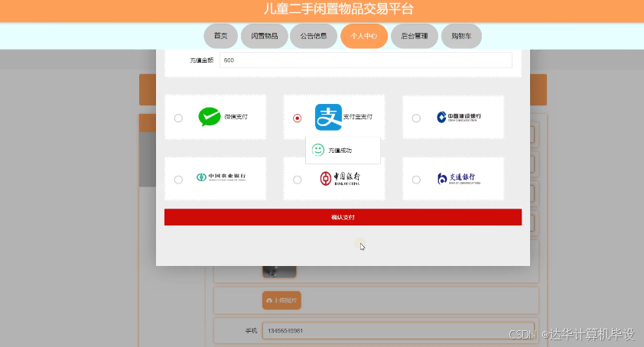Select Bank of Communications radio button

(x=416, y=180)
